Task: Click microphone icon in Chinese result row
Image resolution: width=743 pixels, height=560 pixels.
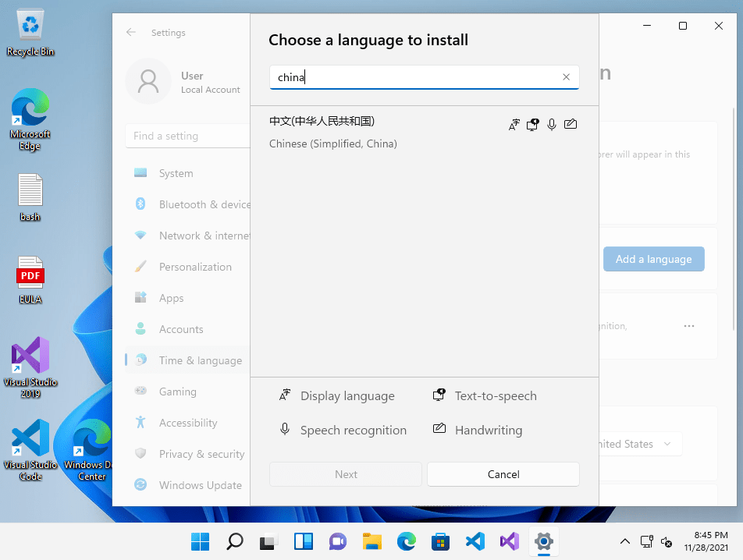Action: (x=552, y=125)
